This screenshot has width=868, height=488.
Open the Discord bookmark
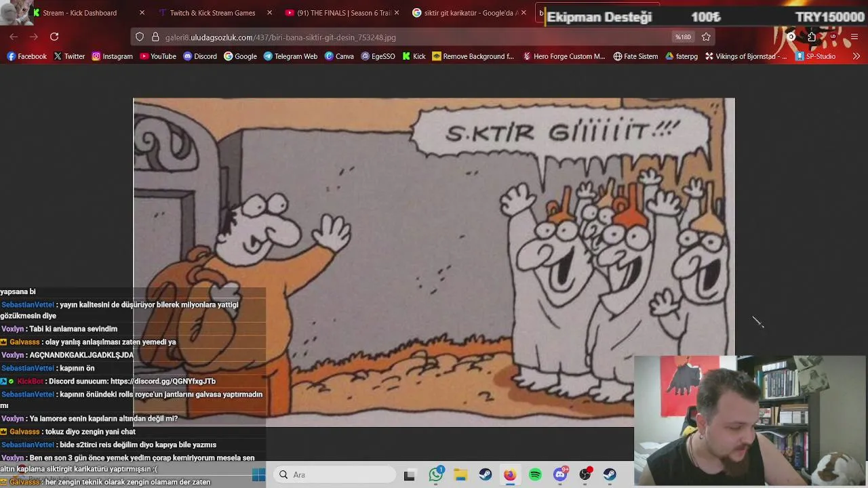click(x=200, y=56)
